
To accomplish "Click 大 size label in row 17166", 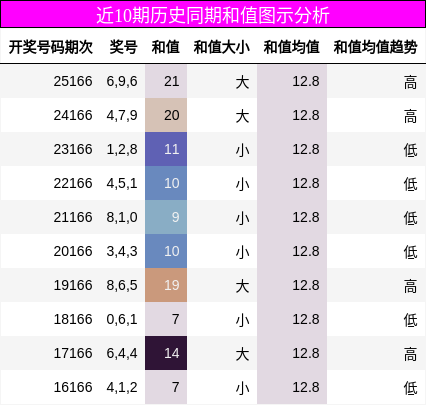I will [242, 354].
